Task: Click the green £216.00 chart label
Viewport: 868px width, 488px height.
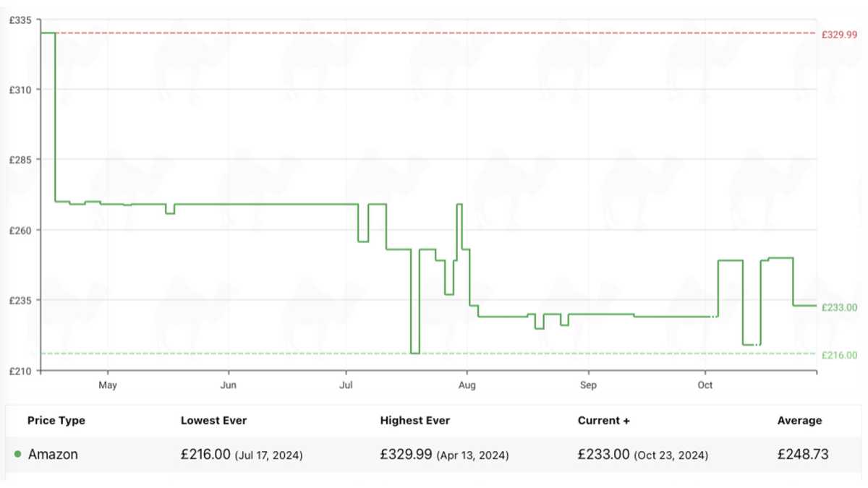Action: [840, 355]
